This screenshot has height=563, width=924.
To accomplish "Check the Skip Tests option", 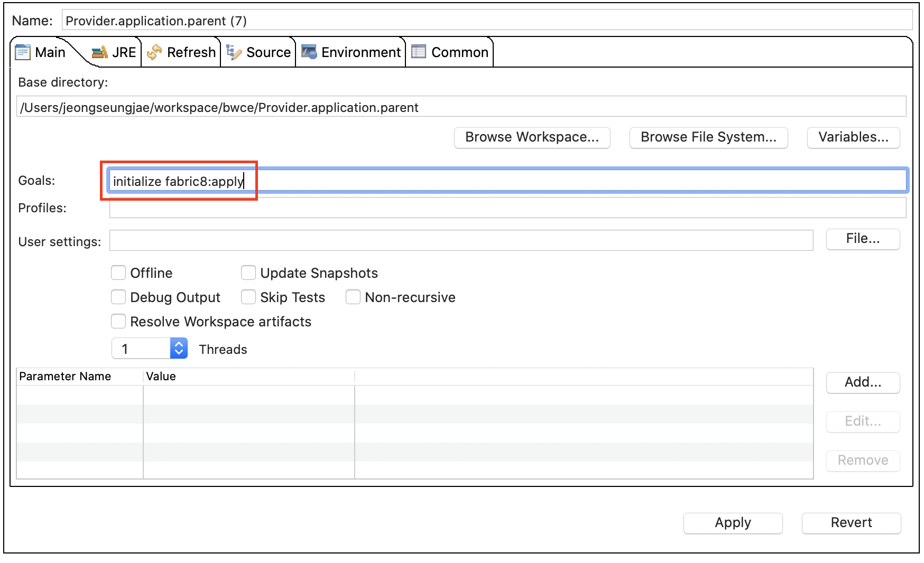I will point(248,297).
